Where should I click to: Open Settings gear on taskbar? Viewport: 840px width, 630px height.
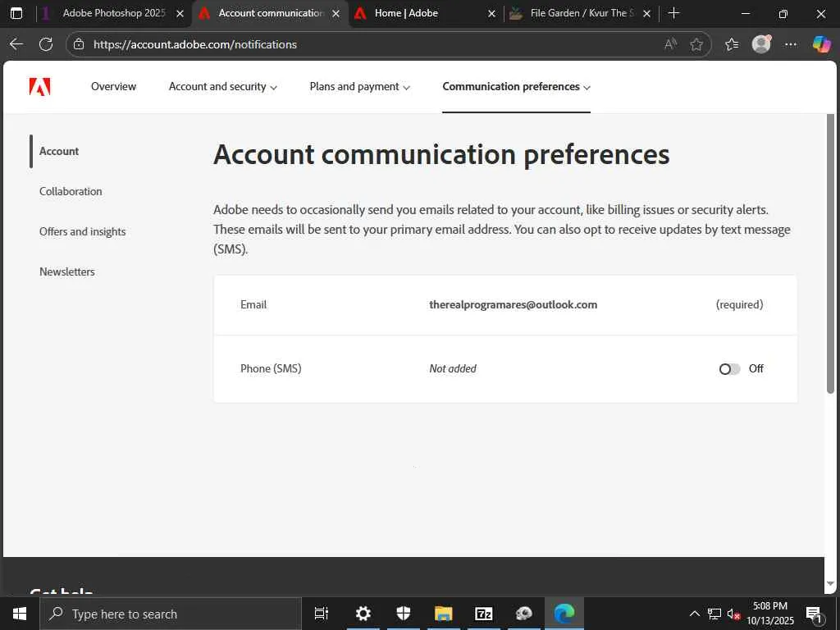[363, 614]
